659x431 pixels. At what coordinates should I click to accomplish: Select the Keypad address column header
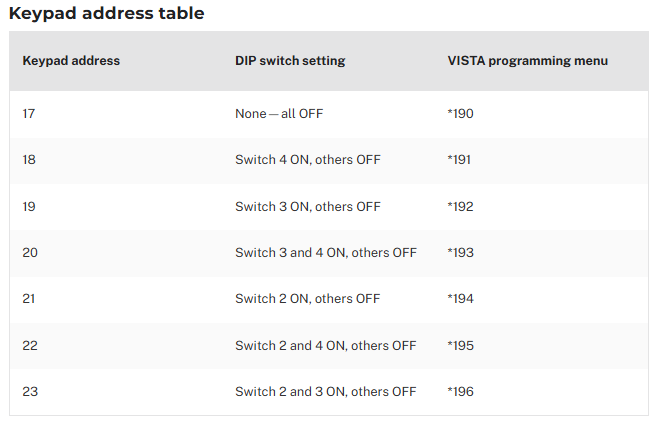pyautogui.click(x=71, y=60)
